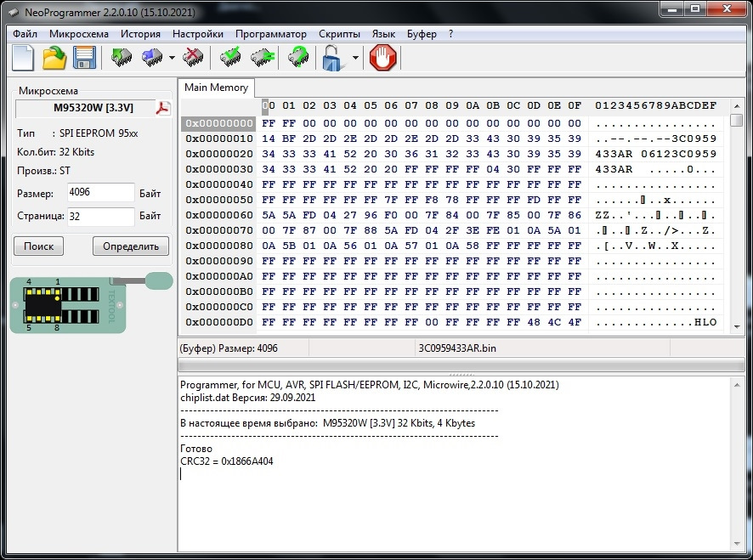Click the chip icon with green equals sign

263,58
